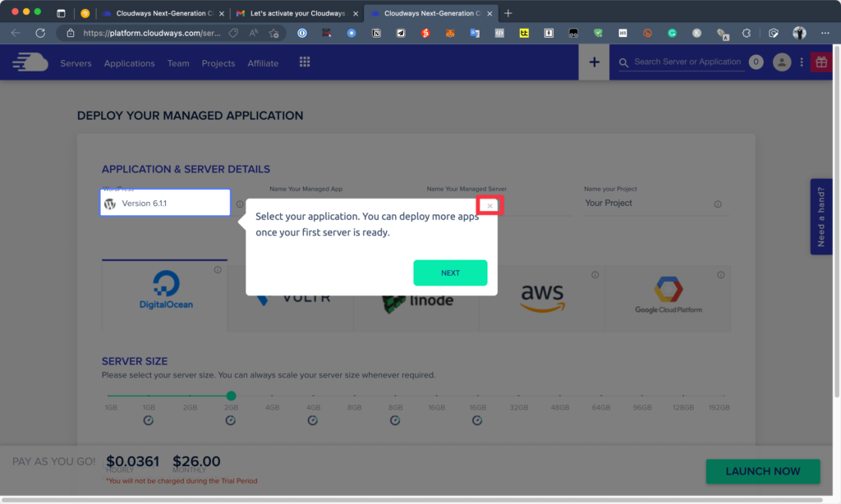This screenshot has height=504, width=841.
Task: Select the Google Cloud Platform provider
Action: coord(668,298)
